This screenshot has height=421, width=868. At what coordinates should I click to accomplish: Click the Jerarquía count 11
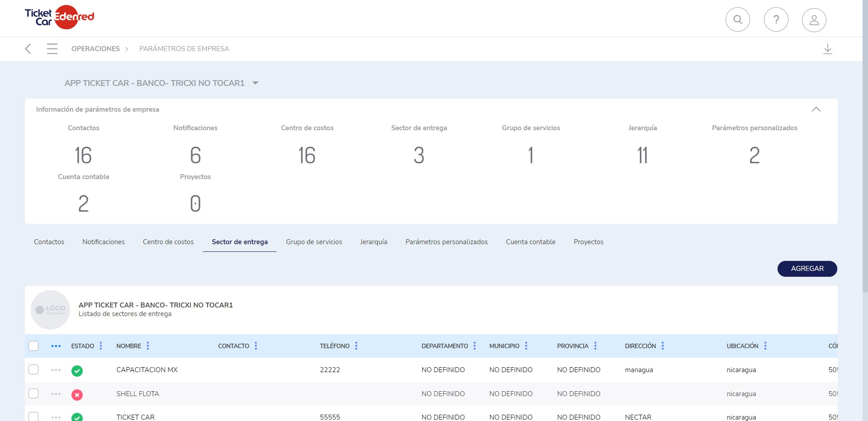[642, 156]
